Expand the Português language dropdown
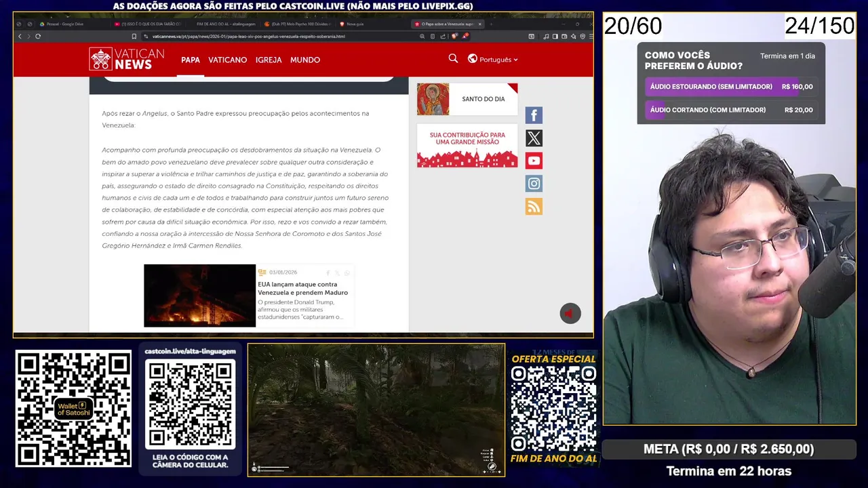 [x=498, y=60]
